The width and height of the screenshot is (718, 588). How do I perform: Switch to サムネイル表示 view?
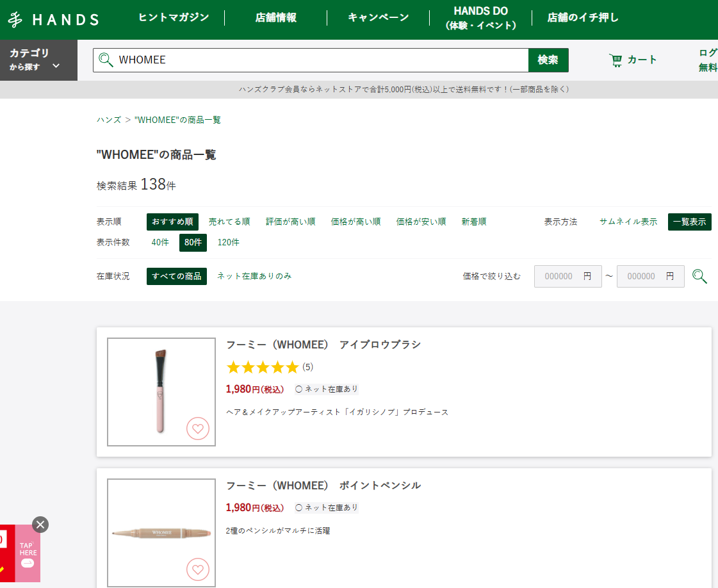pyautogui.click(x=628, y=222)
